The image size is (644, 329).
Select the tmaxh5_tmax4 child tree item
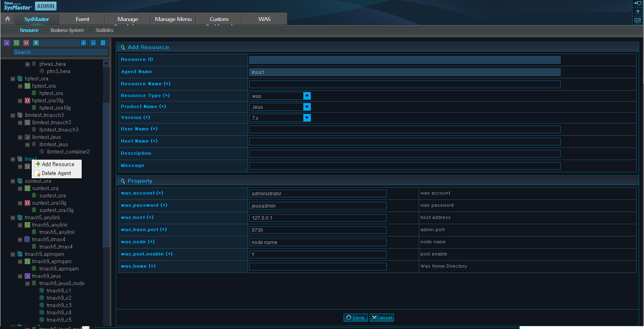click(56, 247)
